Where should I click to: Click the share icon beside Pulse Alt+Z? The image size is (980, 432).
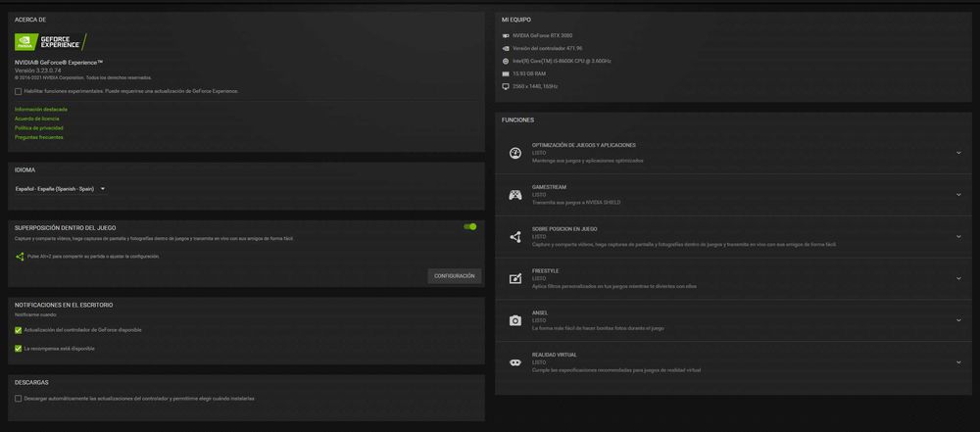(x=20, y=257)
